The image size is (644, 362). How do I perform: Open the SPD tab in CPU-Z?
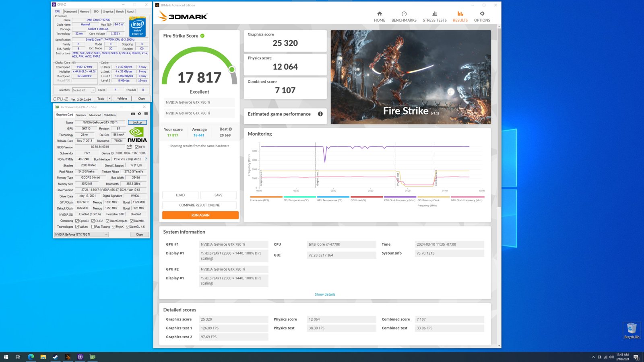(96, 11)
